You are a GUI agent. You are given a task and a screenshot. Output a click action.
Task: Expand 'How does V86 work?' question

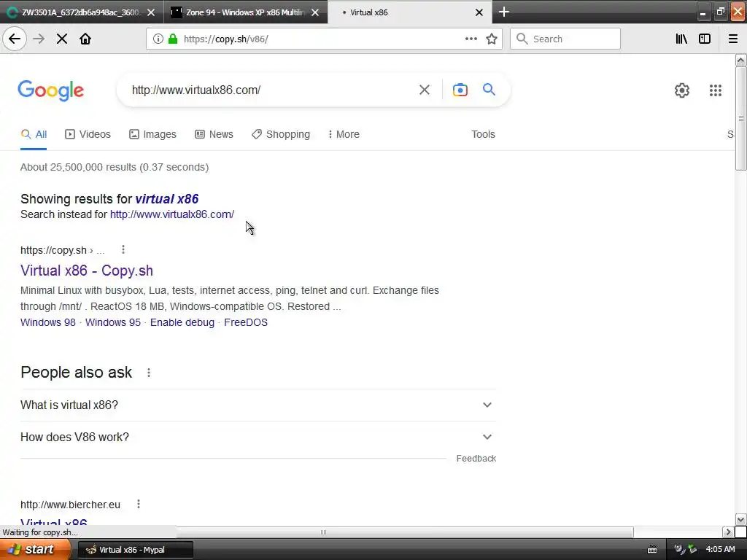tap(258, 437)
